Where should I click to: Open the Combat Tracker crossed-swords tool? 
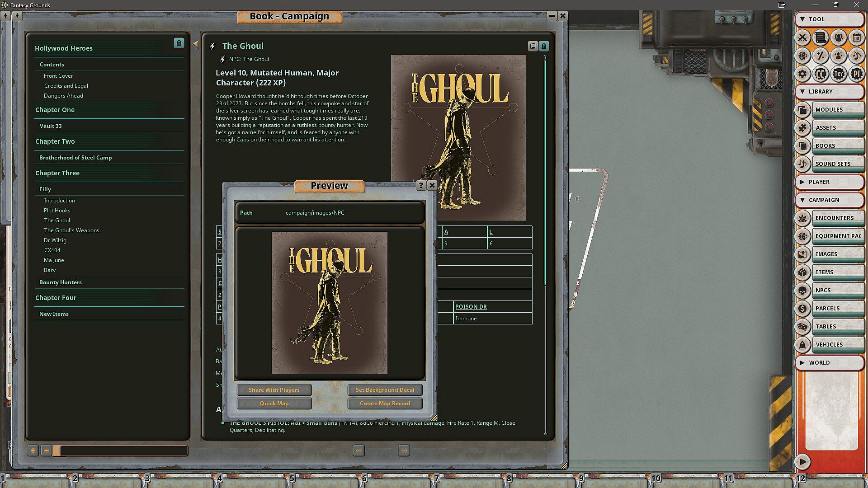click(x=802, y=38)
